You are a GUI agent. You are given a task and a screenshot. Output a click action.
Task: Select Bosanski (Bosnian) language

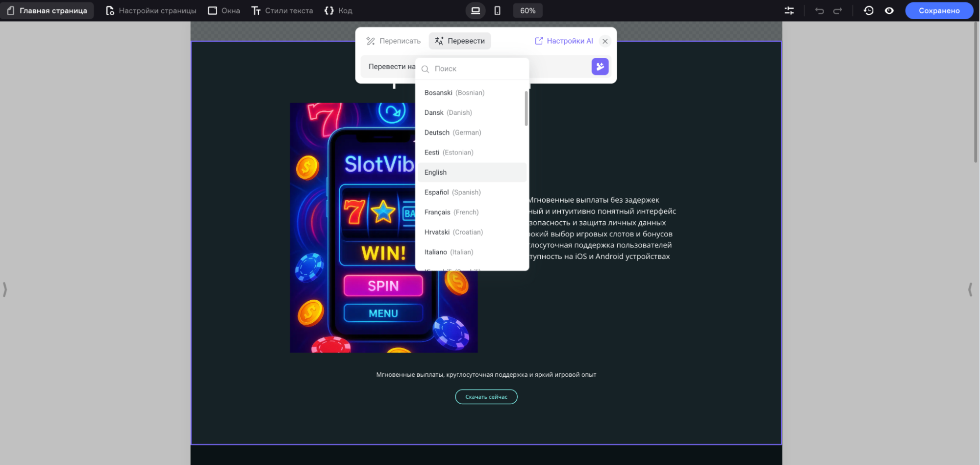tap(472, 93)
